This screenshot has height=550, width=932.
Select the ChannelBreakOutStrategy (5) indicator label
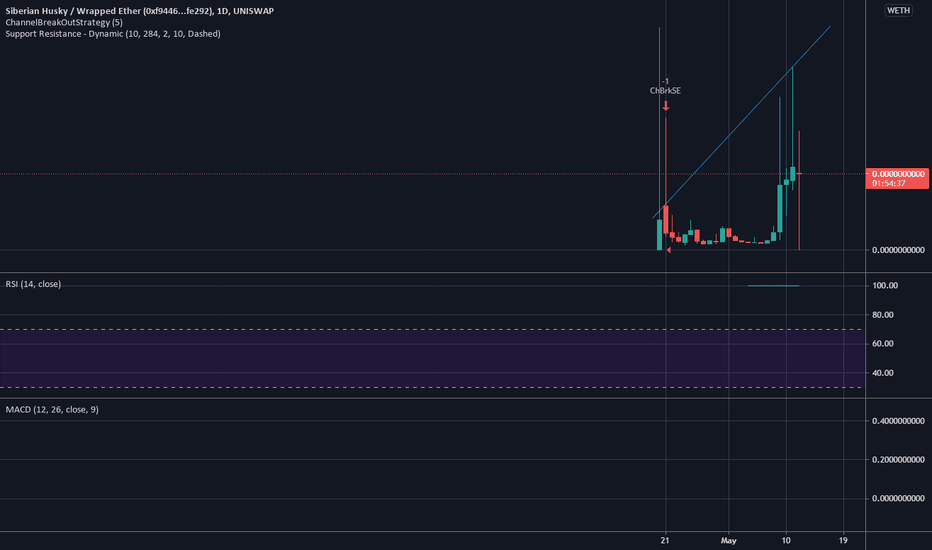tap(64, 23)
